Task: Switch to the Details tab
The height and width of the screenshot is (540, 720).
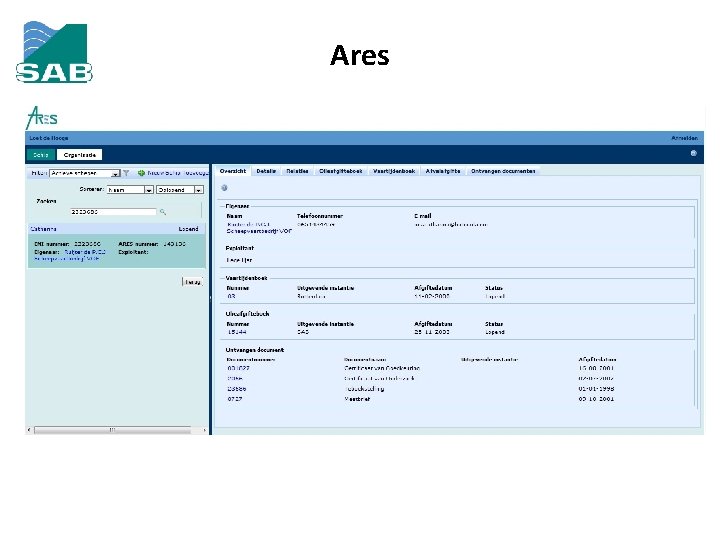Action: [266, 171]
